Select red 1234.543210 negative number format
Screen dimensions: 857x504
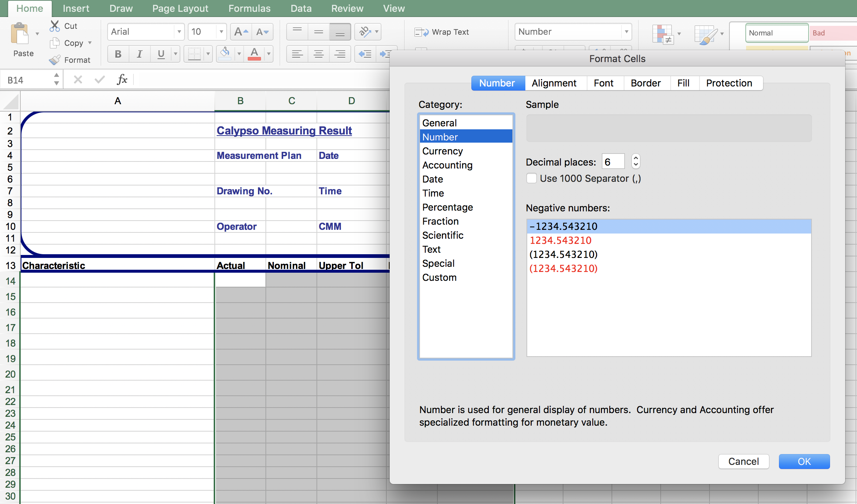click(x=560, y=241)
